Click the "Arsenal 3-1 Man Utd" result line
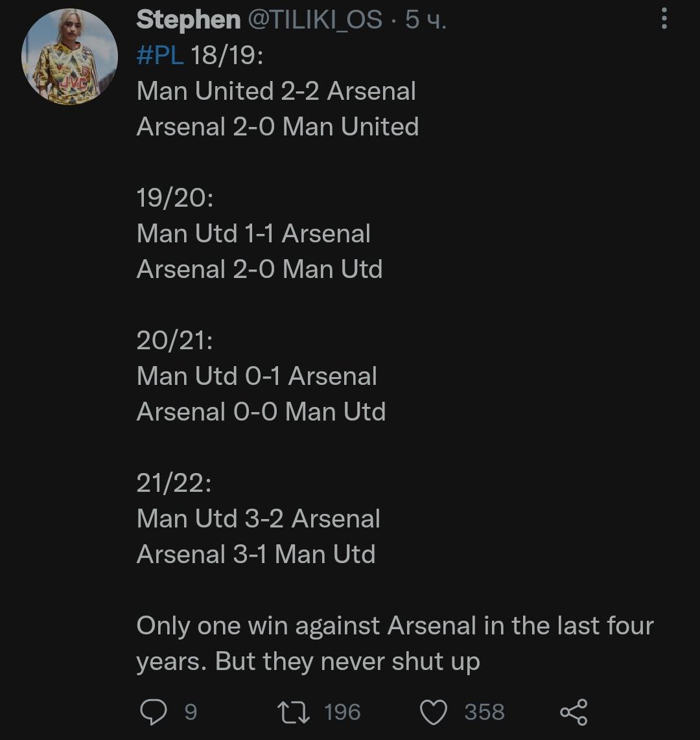 (x=256, y=555)
